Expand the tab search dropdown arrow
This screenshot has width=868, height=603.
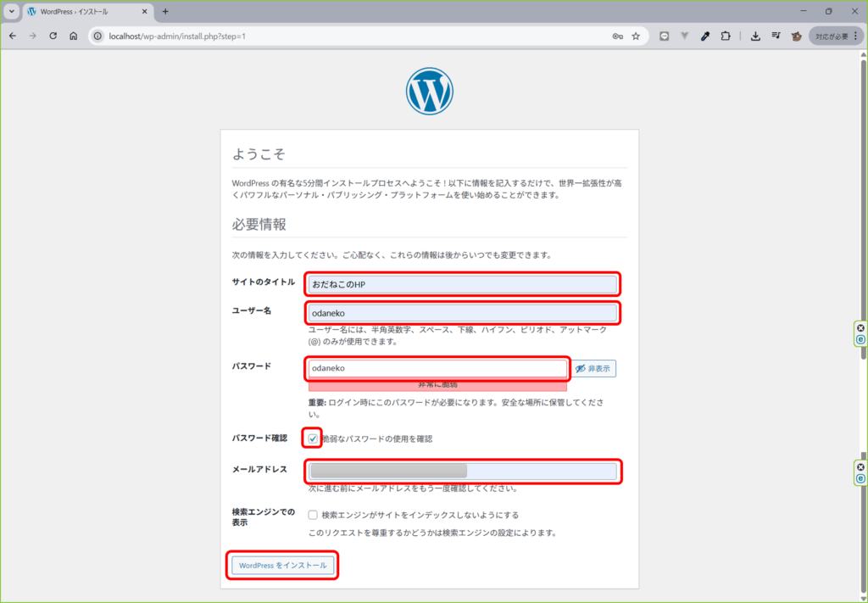tap(12, 12)
